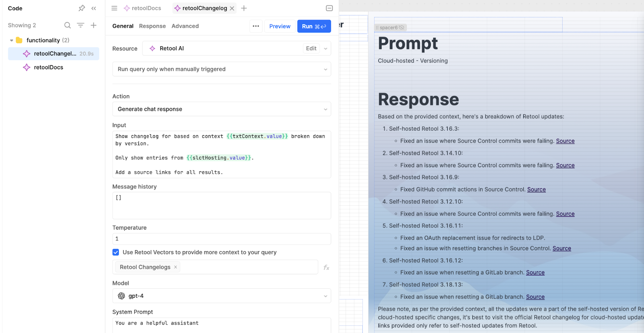This screenshot has width=644, height=333.
Task: Click the 'Cloud-hosted - Versioning' prompt text
Action: click(413, 61)
